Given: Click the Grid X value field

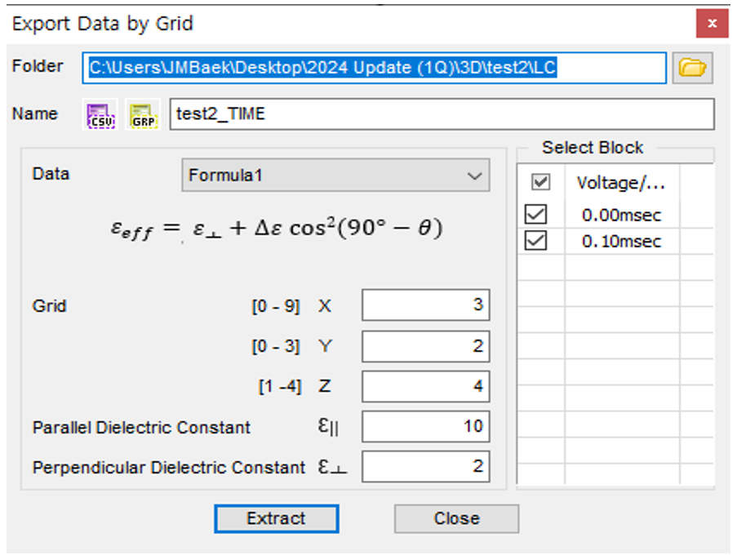Looking at the screenshot, I should point(425,306).
